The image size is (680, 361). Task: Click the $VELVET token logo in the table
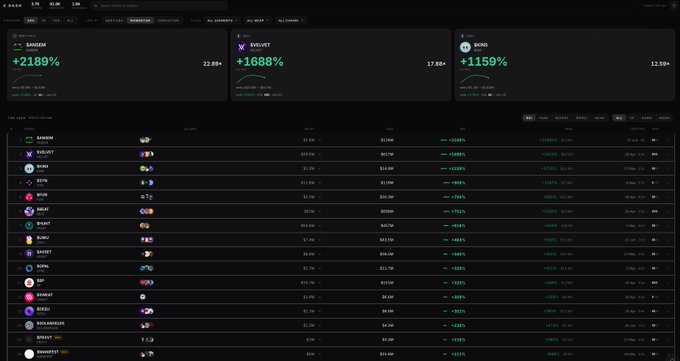pos(29,154)
